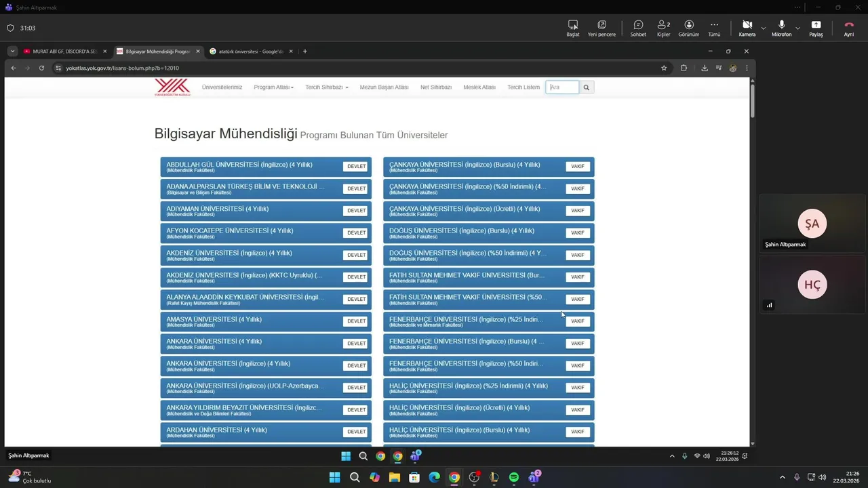Toggle the Mikrofon mute in Teams
Viewport: 868px width, 488px height.
781,28
